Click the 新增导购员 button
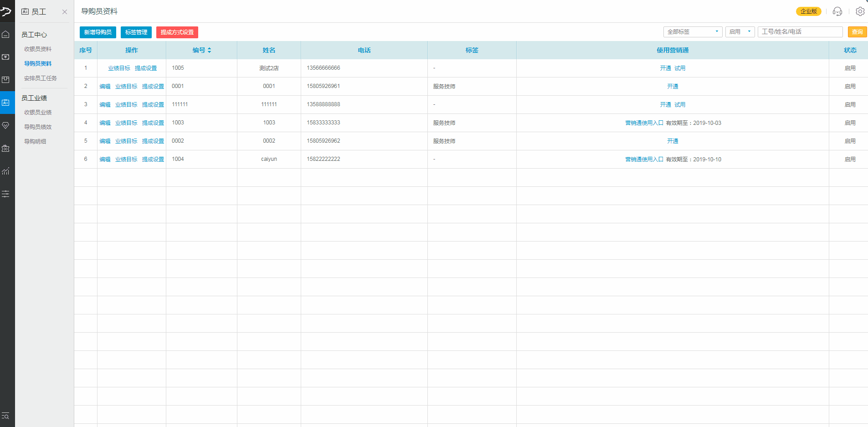Viewport: 868px width, 427px height. tap(98, 32)
